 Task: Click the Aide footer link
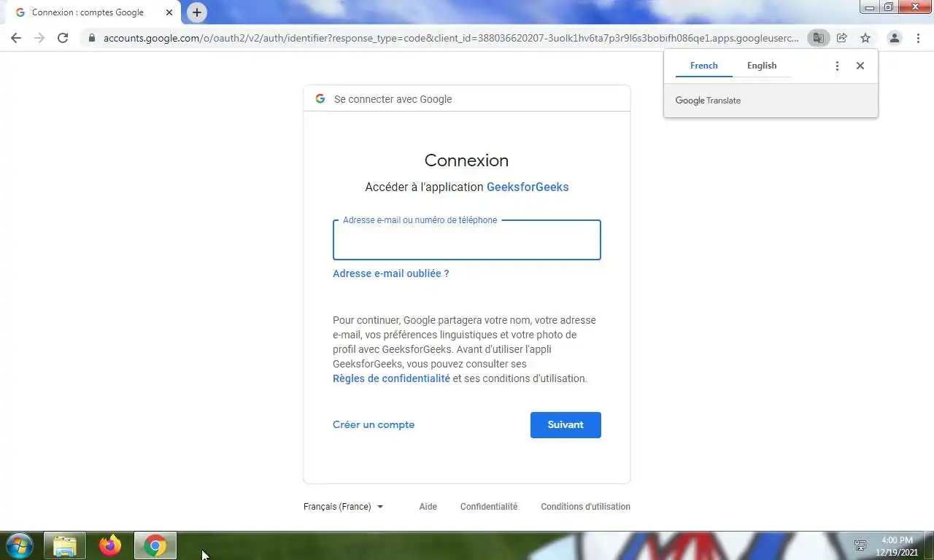[428, 507]
